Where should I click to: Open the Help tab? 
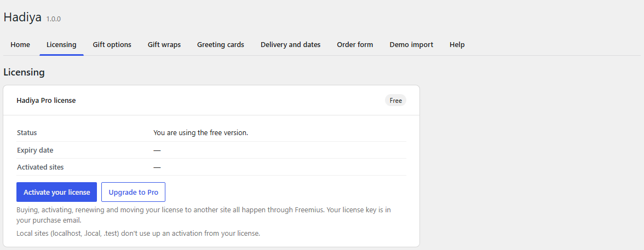click(x=457, y=45)
